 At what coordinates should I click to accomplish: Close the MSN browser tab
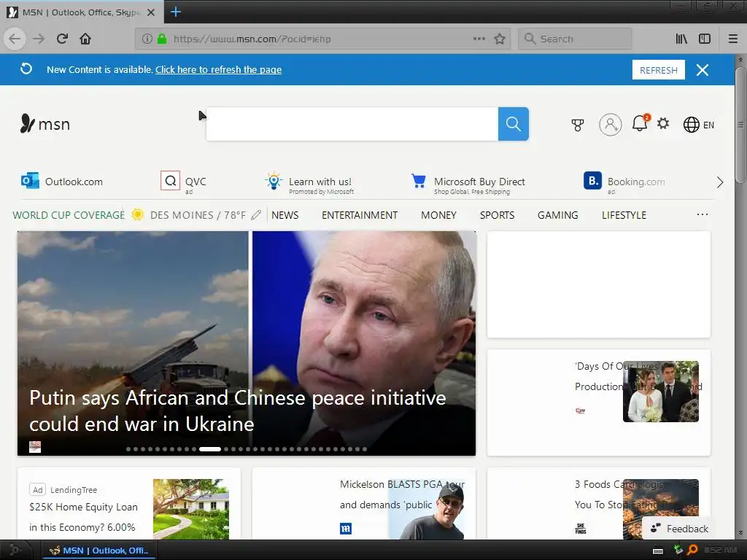pyautogui.click(x=151, y=12)
